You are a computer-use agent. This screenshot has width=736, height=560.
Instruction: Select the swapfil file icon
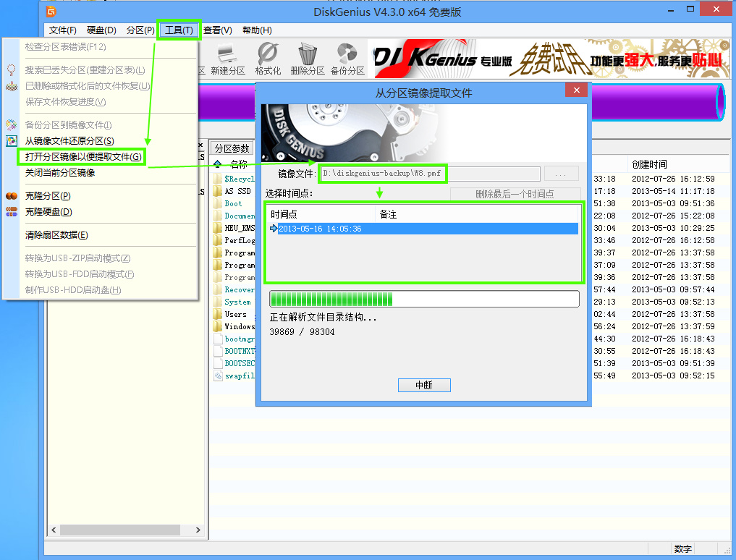[217, 376]
